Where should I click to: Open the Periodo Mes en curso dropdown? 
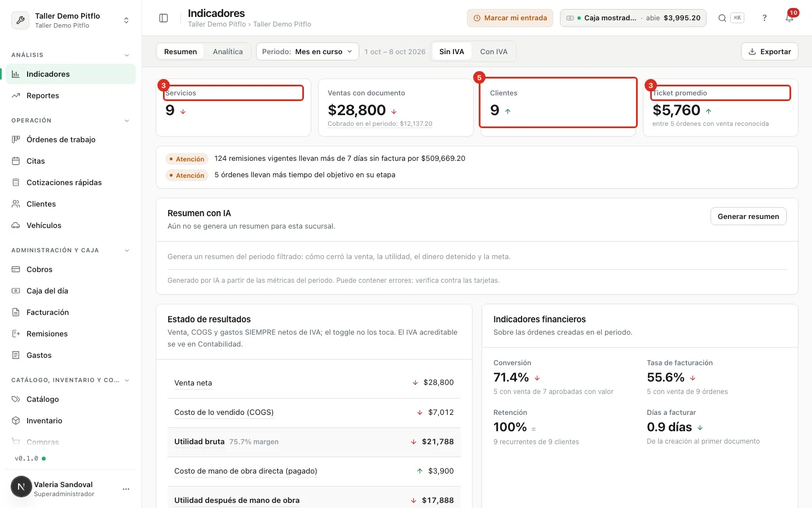coord(307,51)
